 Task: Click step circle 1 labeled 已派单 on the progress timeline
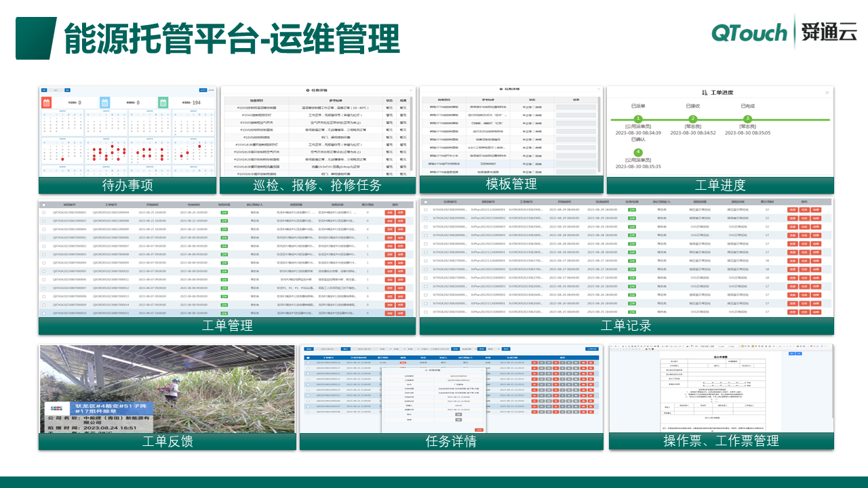[638, 119]
